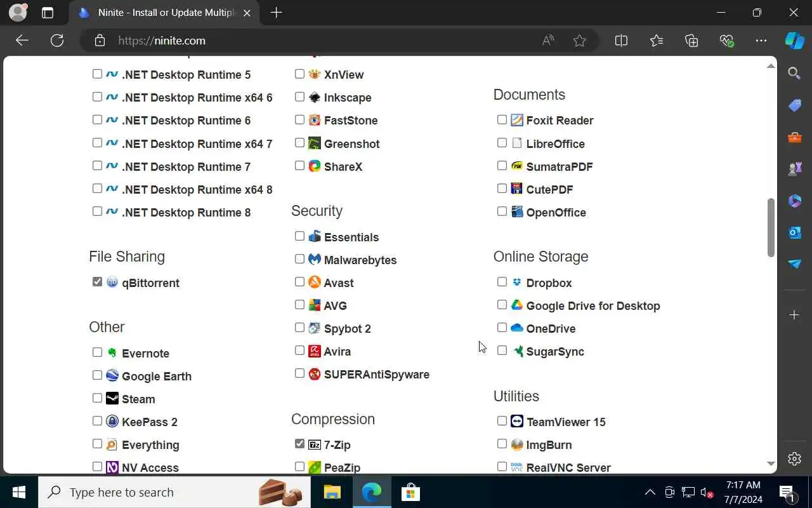
Task: Tick the LibreOffice checkbox
Action: pos(502,142)
